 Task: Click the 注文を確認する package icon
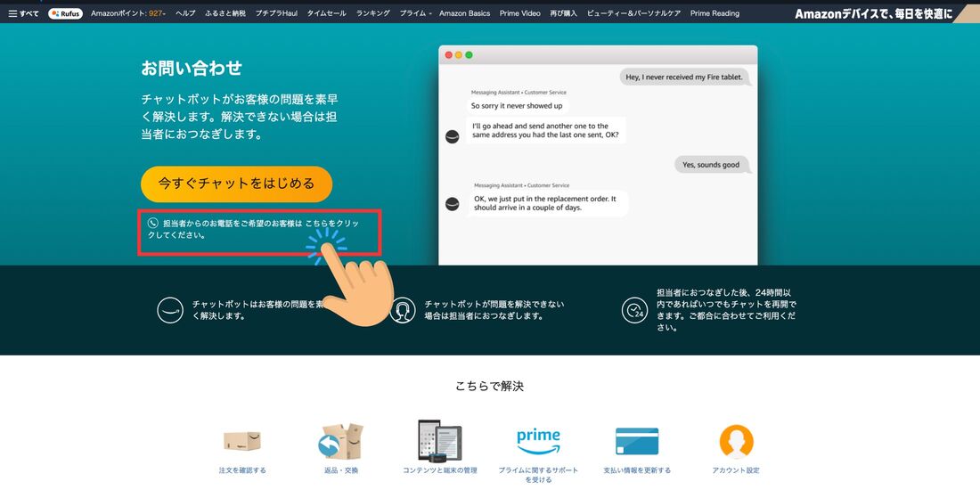[241, 441]
